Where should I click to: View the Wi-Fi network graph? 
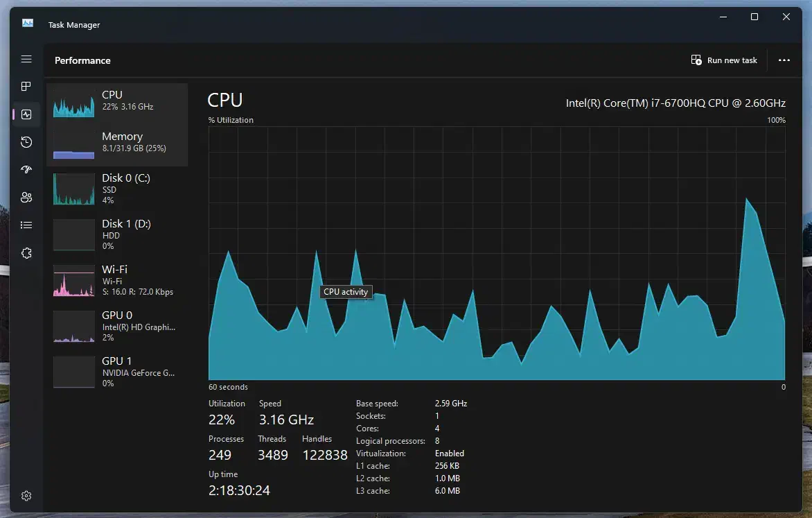117,280
